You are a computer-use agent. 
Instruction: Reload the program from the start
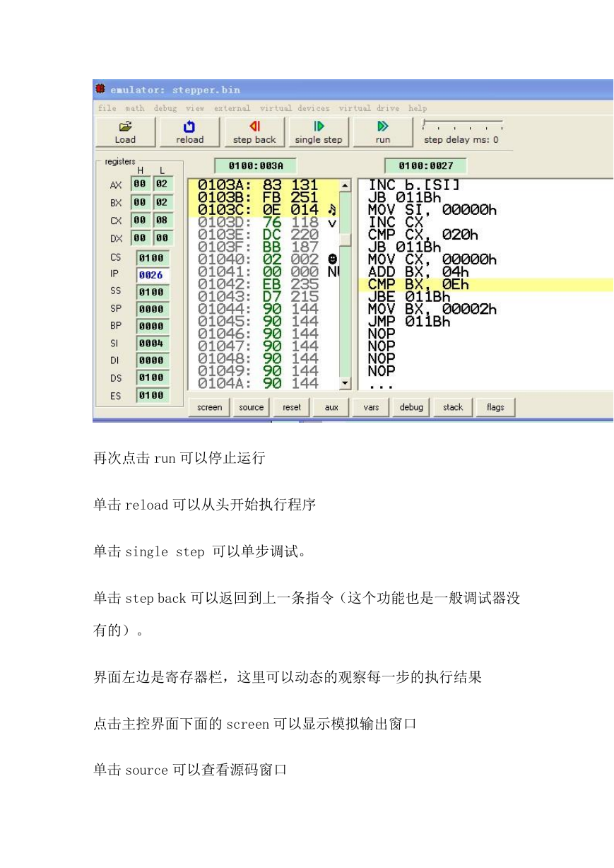point(189,132)
